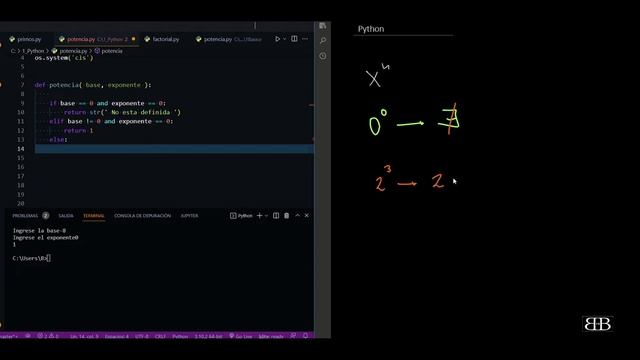Open the SALIDA panel tab
This screenshot has width=640, height=360.
pyautogui.click(x=66, y=216)
